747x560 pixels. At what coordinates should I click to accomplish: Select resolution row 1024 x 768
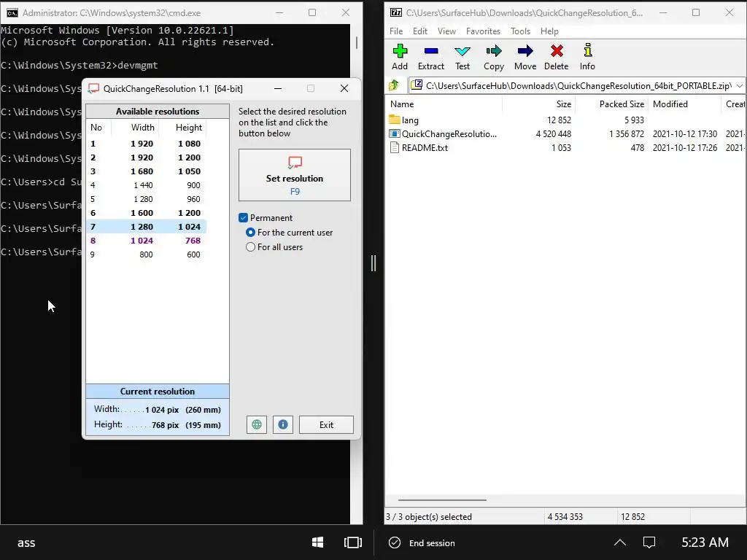146,241
